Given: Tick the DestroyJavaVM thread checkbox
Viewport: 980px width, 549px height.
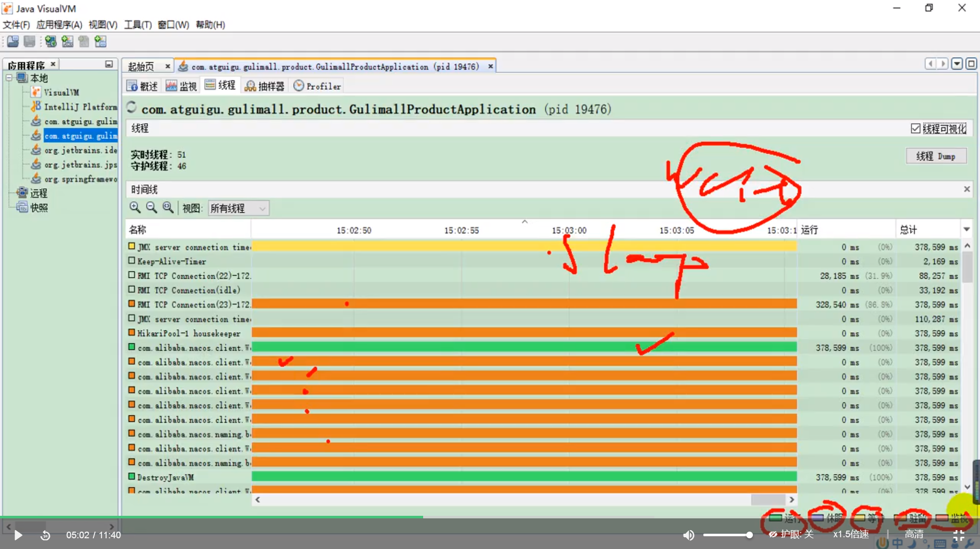Looking at the screenshot, I should [x=132, y=476].
